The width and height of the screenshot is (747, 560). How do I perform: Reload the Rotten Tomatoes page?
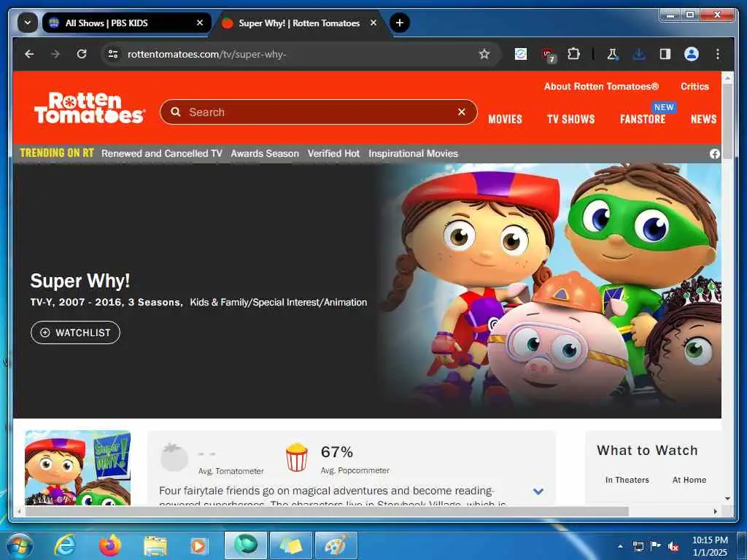[82, 54]
